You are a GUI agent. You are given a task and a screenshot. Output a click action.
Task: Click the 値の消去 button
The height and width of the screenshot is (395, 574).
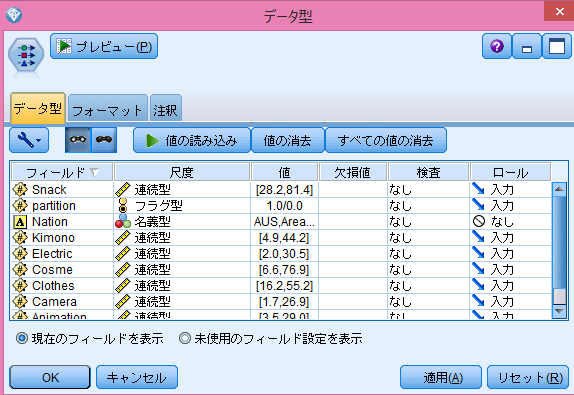pos(288,140)
